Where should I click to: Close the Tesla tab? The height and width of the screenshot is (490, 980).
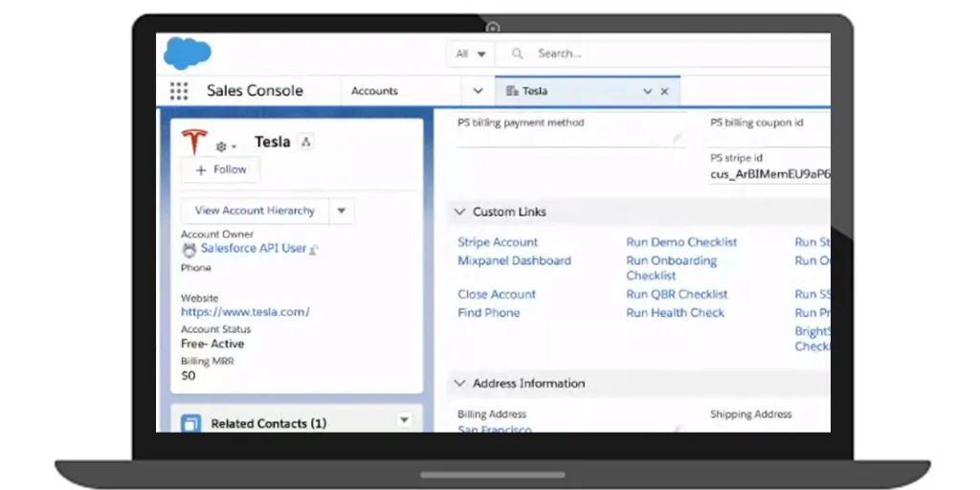pos(664,91)
